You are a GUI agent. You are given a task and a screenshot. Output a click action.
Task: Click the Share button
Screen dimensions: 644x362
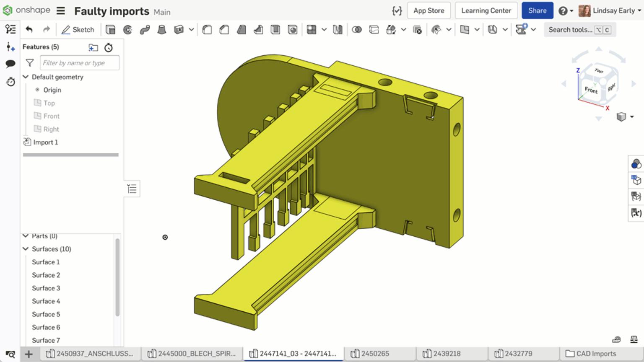coord(537,10)
